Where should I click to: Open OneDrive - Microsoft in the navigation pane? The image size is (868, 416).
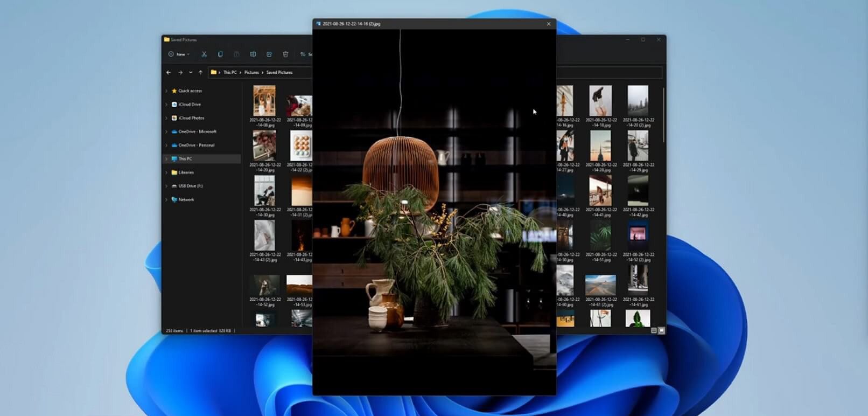click(x=197, y=131)
